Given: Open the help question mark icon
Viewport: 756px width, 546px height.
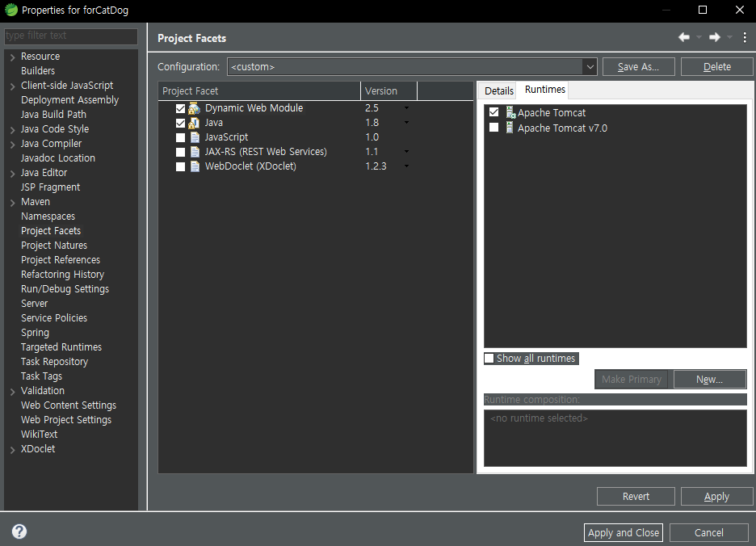Looking at the screenshot, I should (19, 531).
